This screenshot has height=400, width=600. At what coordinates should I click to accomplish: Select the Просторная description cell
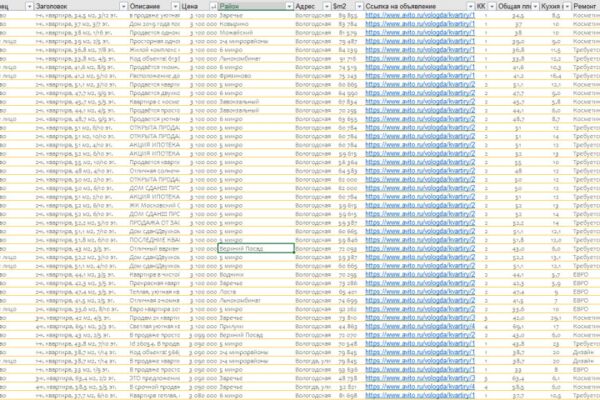(154, 41)
